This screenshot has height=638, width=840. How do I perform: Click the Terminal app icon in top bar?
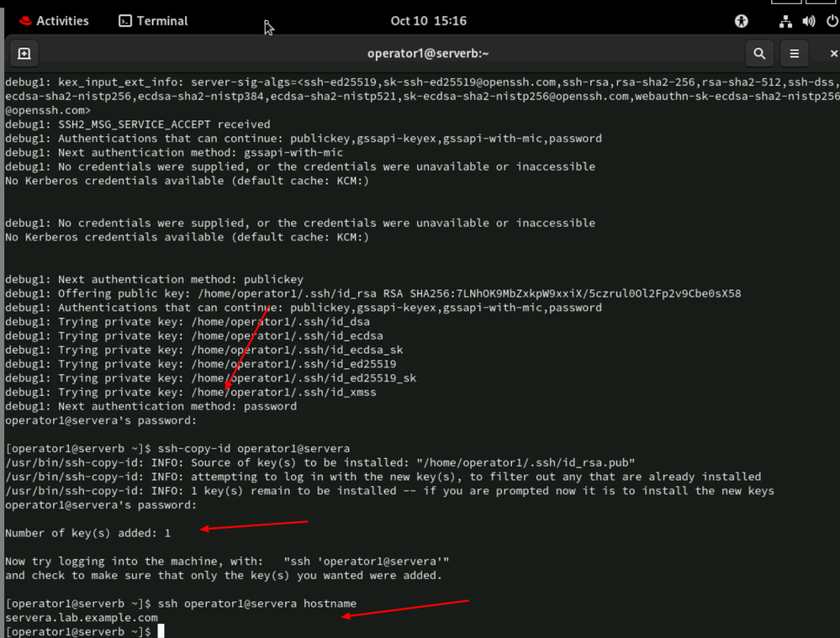(x=125, y=21)
